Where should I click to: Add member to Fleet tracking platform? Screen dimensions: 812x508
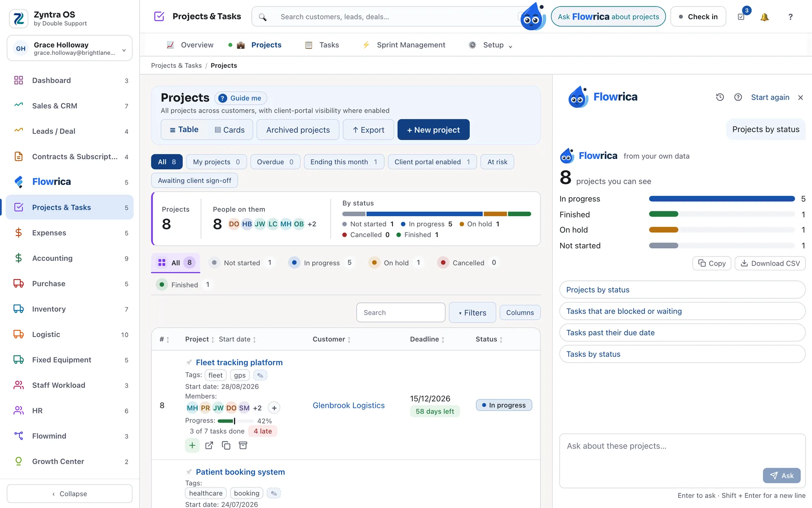click(274, 408)
